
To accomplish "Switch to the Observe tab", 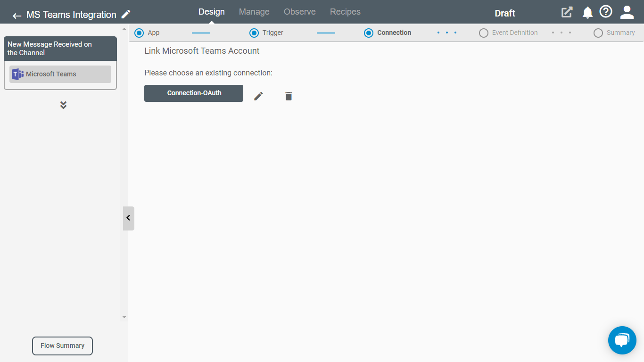I will click(x=300, y=12).
